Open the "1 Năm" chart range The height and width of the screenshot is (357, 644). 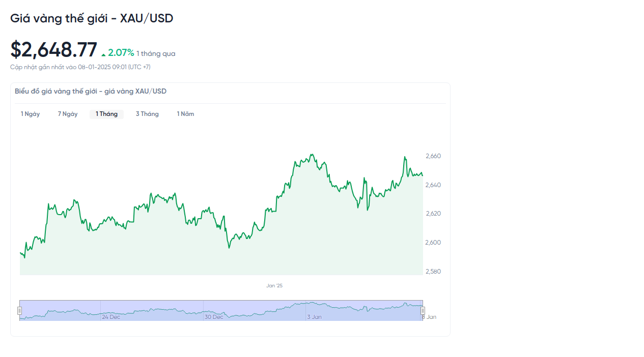(185, 114)
